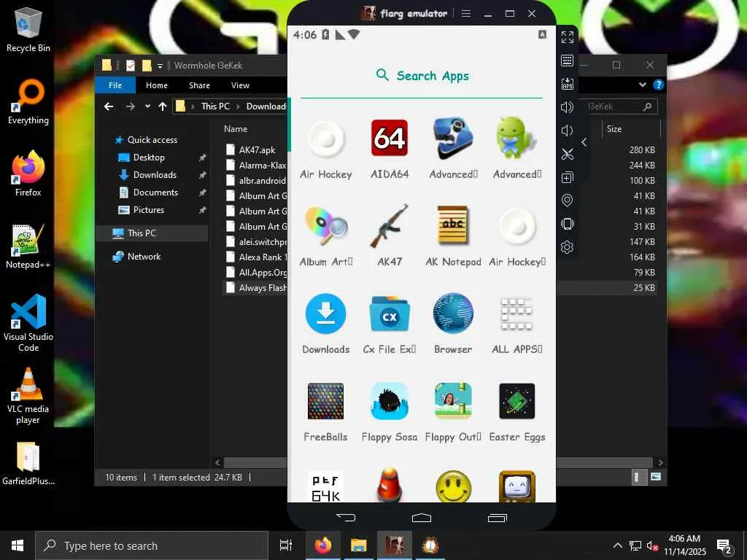Click the Explorer up-one-level arrow
The width and height of the screenshot is (747, 560).
pyautogui.click(x=163, y=106)
